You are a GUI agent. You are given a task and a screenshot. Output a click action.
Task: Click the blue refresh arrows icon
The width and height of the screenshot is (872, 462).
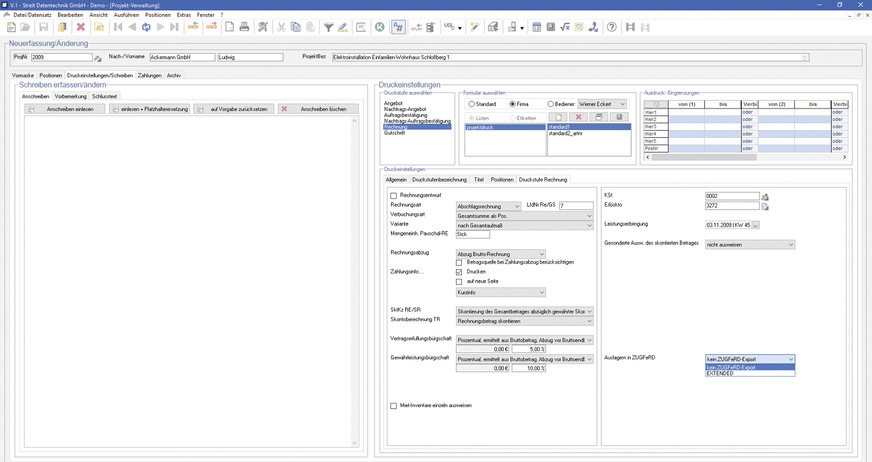[146, 27]
